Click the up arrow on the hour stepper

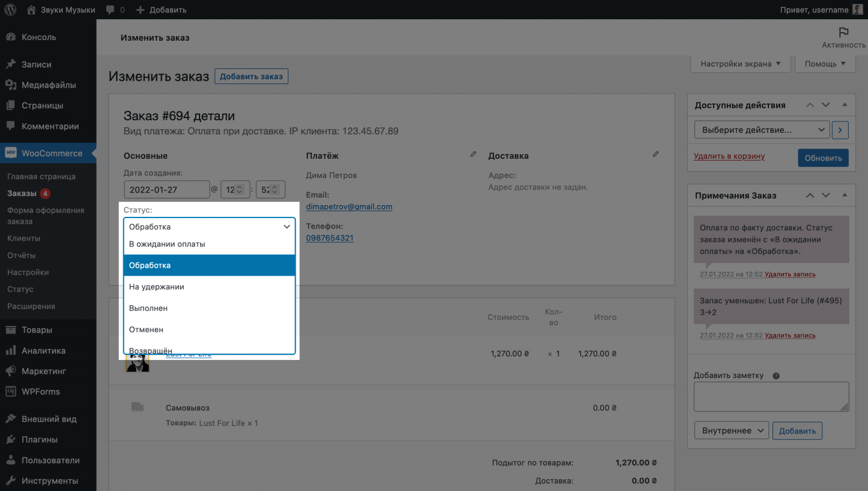click(x=240, y=186)
